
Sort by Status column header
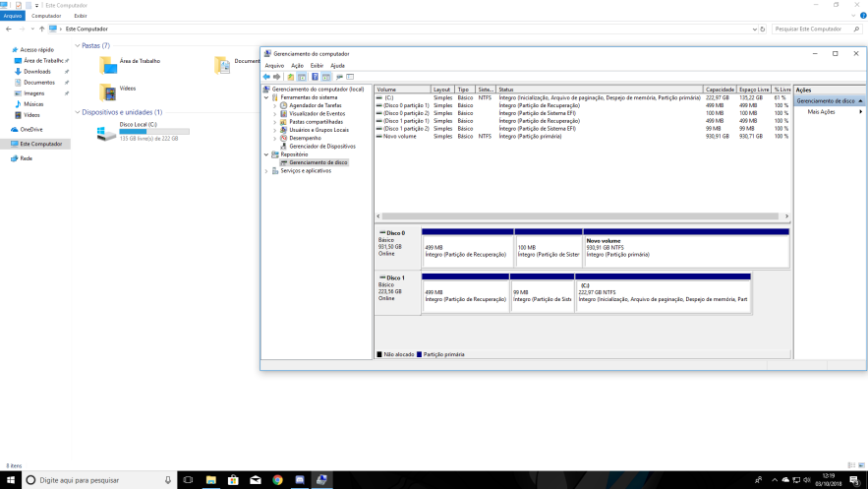tap(600, 90)
